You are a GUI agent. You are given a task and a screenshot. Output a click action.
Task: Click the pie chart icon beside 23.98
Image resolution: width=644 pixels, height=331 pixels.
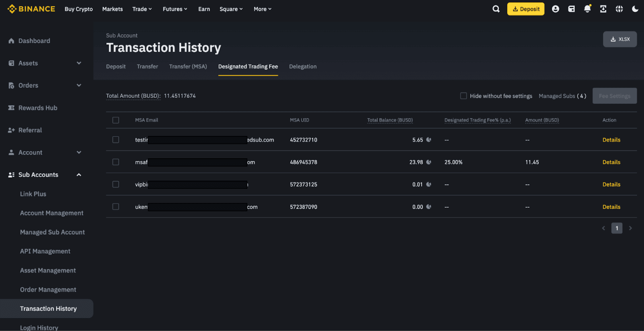point(429,162)
